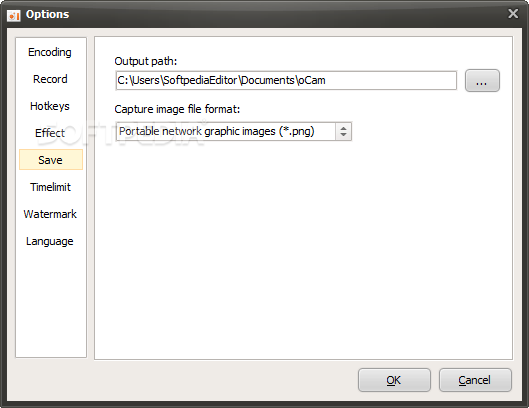Screen dimensions: 529x408
Task: Show the Watermark options
Action: point(50,214)
